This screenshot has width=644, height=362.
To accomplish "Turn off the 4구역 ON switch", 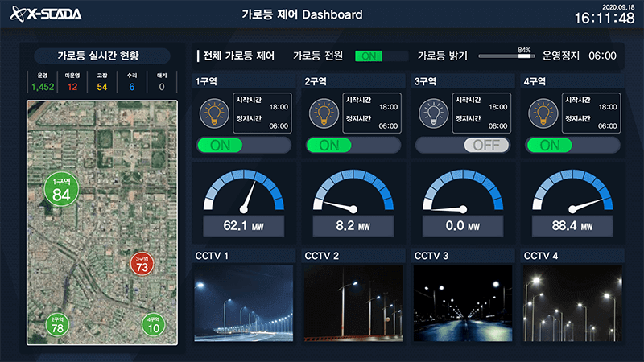I will 572,146.
